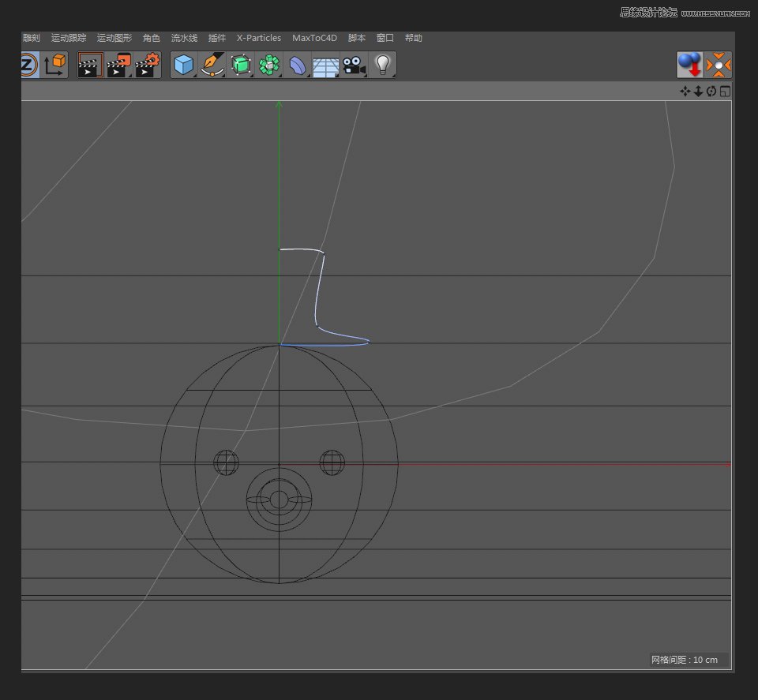Expand the green array generator palette
Screen dimensions: 758x700
pos(269,65)
